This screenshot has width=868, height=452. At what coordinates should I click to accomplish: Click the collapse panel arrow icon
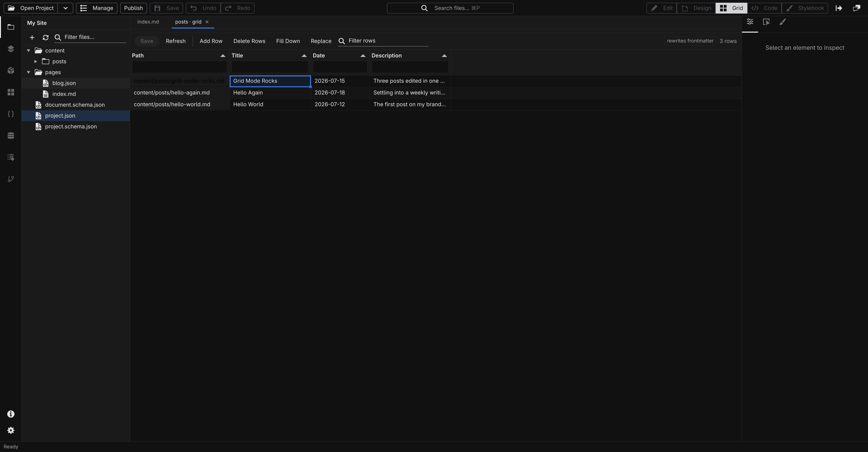coord(839,8)
